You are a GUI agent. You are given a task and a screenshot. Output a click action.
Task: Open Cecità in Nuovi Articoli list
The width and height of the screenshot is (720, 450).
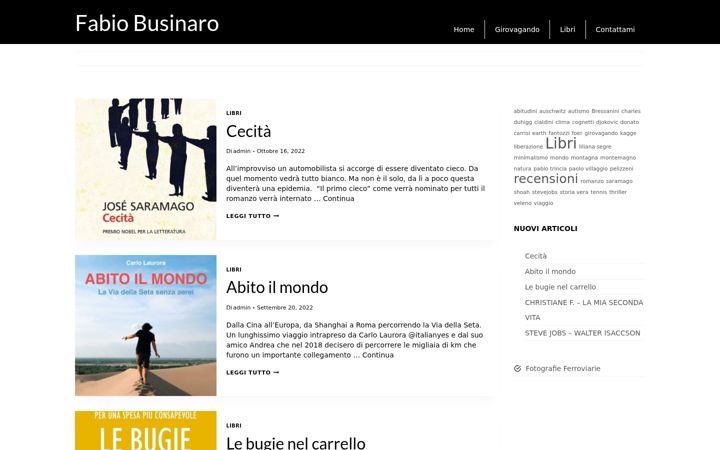pos(536,256)
